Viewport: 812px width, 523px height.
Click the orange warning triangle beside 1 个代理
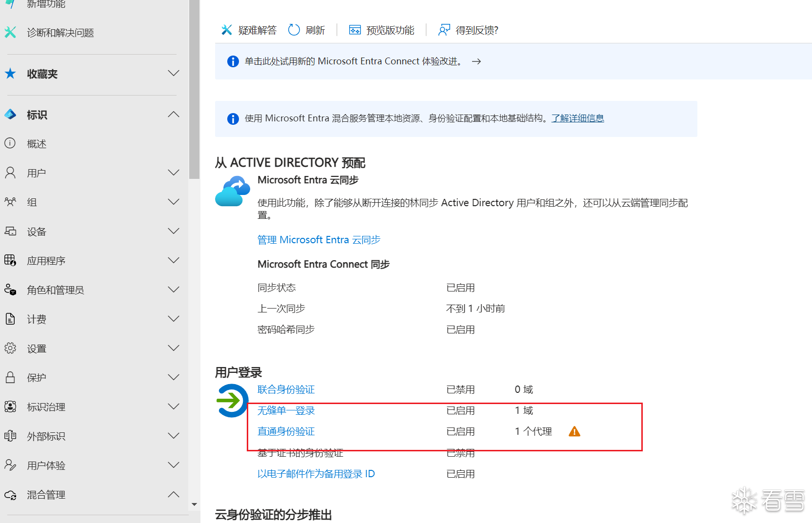[574, 431]
